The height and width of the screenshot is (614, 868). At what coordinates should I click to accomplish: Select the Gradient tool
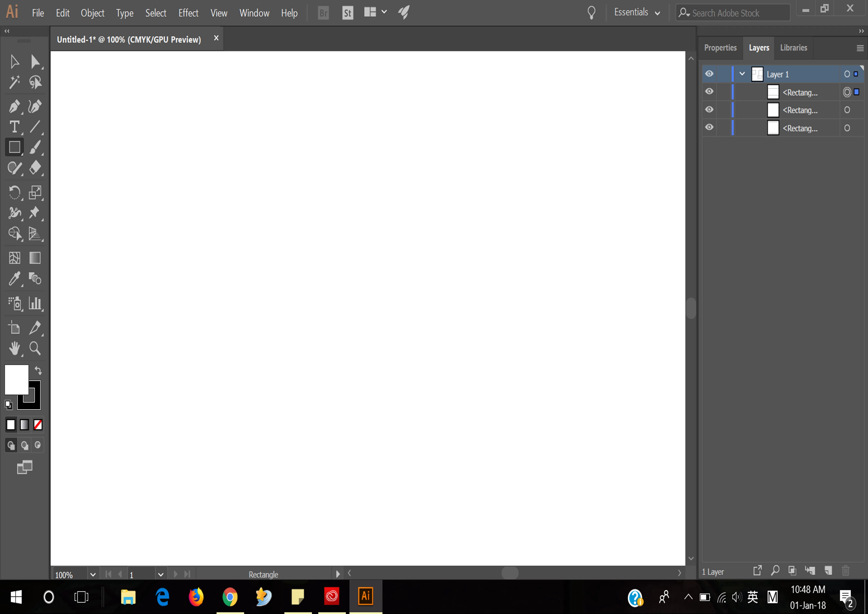click(x=35, y=258)
